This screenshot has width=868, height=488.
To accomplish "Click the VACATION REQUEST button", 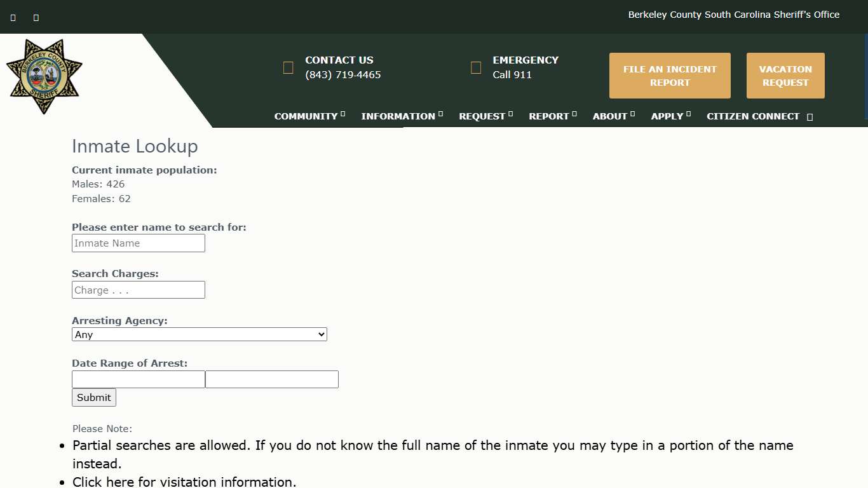I will pyautogui.click(x=785, y=76).
